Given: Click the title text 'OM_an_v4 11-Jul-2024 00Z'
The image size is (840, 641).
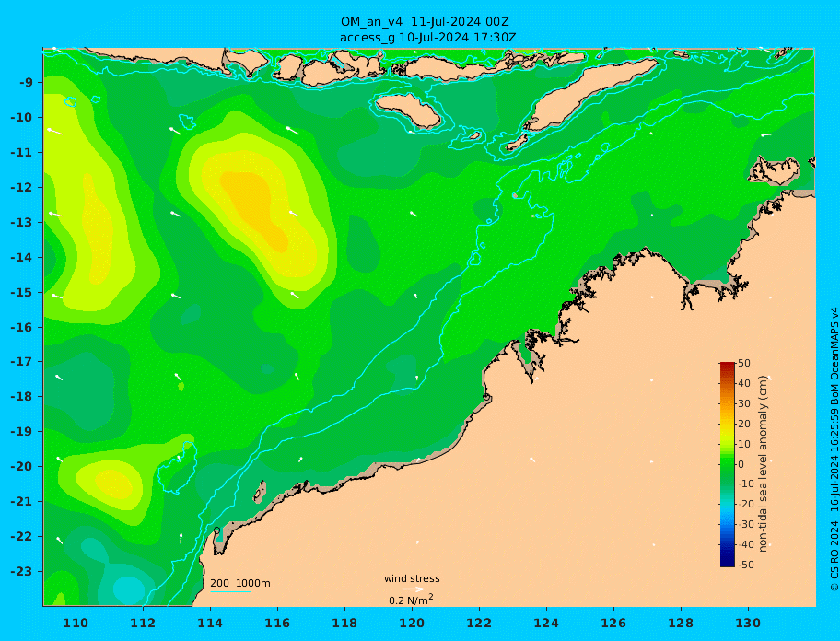Looking at the screenshot, I should tap(425, 22).
